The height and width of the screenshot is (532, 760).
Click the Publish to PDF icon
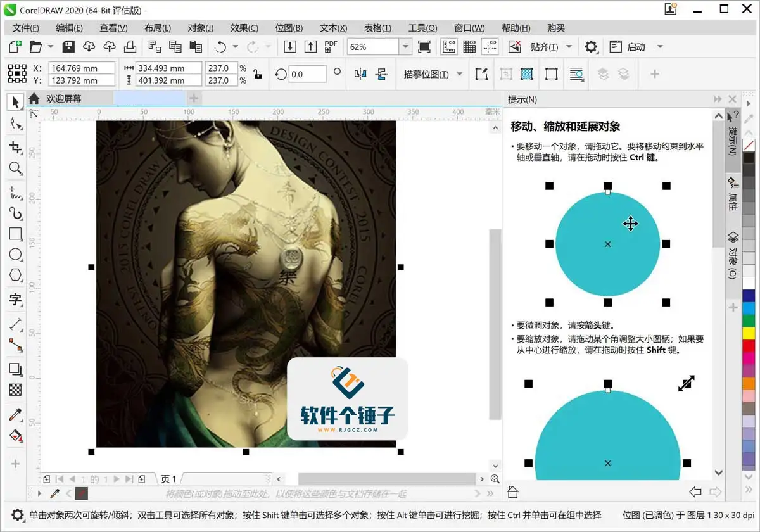[x=331, y=47]
